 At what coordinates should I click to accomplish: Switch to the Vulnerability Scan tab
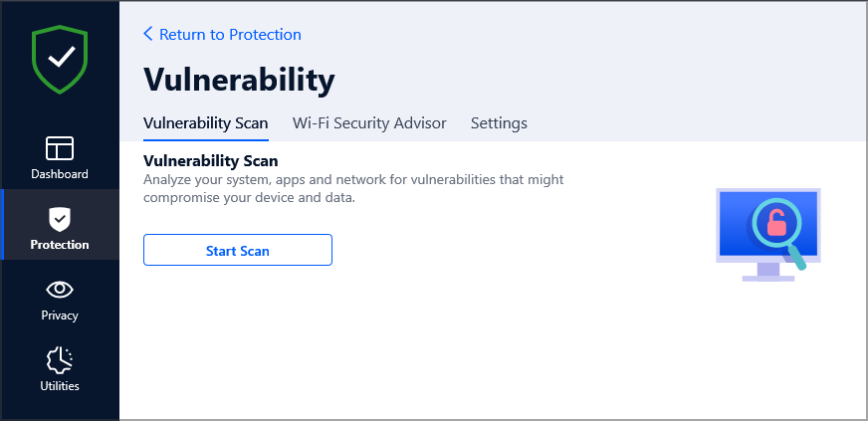click(x=206, y=123)
